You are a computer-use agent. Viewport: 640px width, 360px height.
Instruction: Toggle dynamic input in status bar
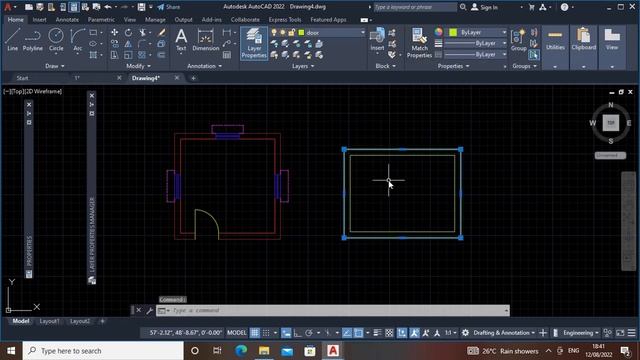(x=286, y=333)
